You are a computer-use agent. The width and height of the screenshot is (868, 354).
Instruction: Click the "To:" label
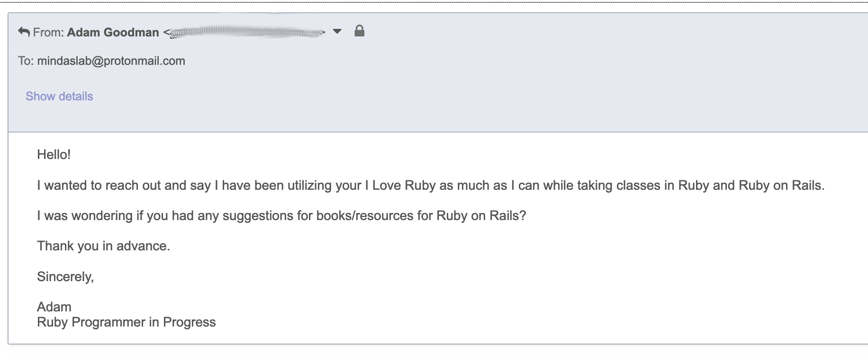click(26, 61)
